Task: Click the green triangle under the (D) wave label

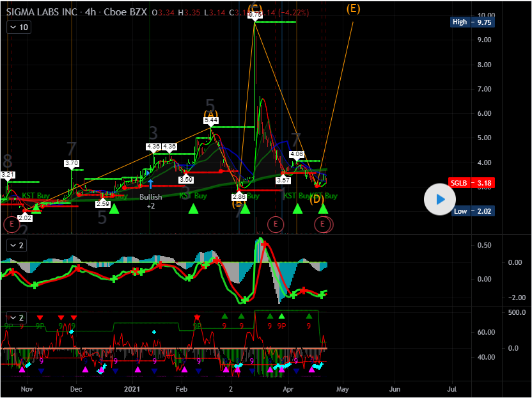Action: click(x=323, y=209)
